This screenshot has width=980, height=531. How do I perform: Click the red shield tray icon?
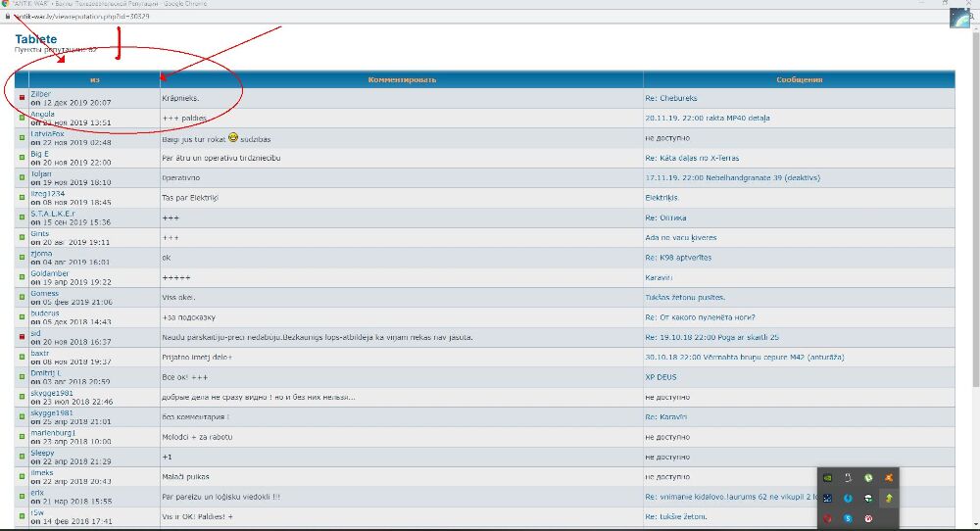[827, 518]
